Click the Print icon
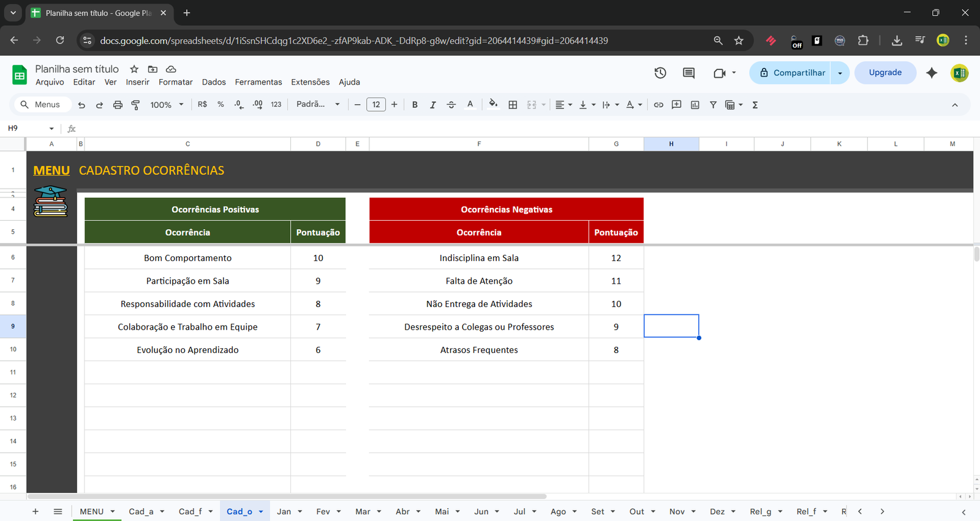 point(118,105)
